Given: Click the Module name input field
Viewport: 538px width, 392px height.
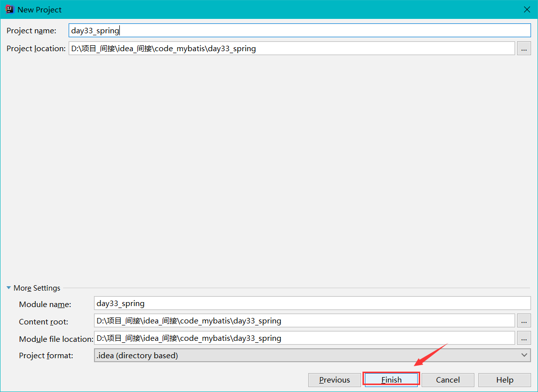Looking at the screenshot, I should pyautogui.click(x=312, y=304).
